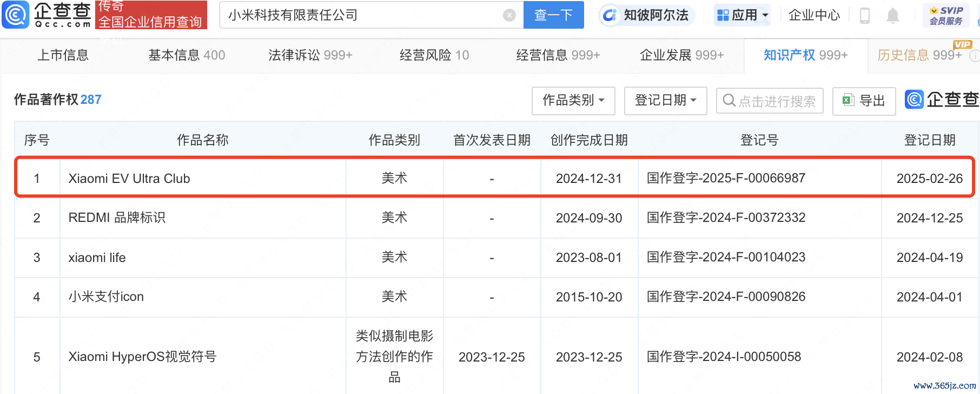Click completion date 2024-09-30
This screenshot has height=394, width=980.
[x=589, y=218]
